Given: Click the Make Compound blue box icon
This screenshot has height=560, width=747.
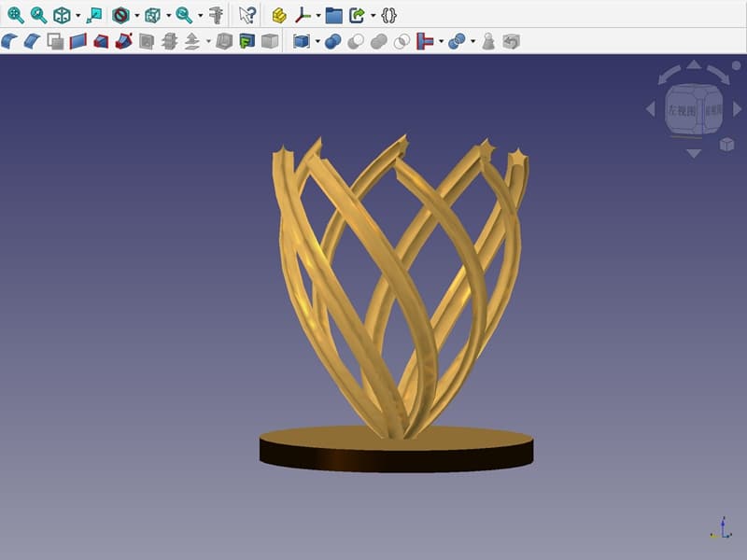Looking at the screenshot, I should point(302,41).
